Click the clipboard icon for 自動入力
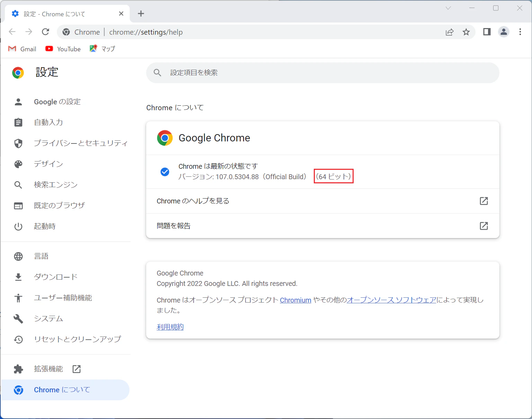Viewport: 532px width, 419px height. click(18, 122)
